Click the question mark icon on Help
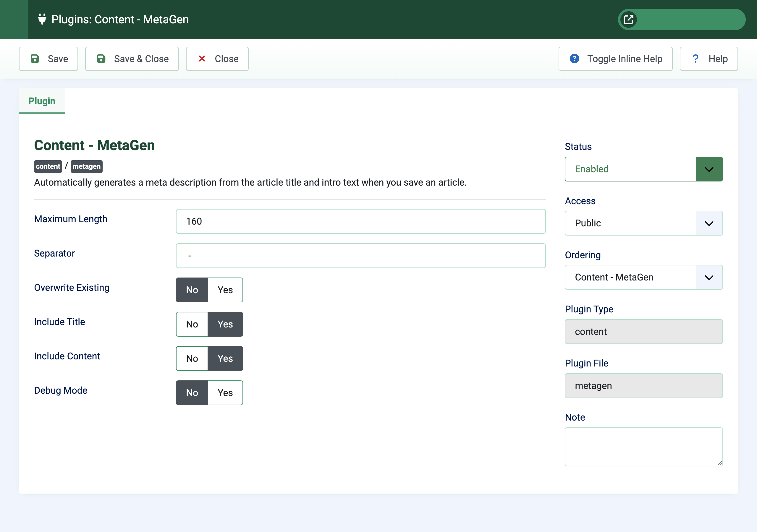757x532 pixels. (x=696, y=58)
